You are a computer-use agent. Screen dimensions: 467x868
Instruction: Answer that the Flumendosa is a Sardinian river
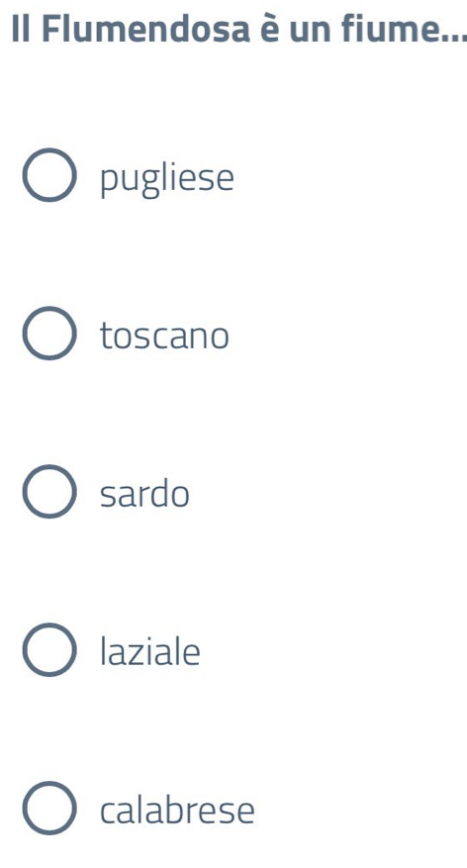(x=49, y=492)
